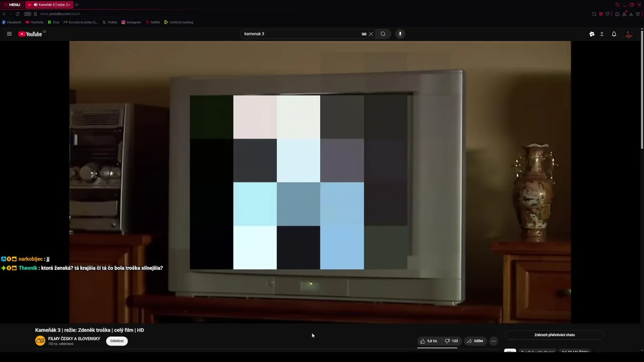Subscribe with the Odebírat button
The width and height of the screenshot is (644, 362).
(x=117, y=341)
